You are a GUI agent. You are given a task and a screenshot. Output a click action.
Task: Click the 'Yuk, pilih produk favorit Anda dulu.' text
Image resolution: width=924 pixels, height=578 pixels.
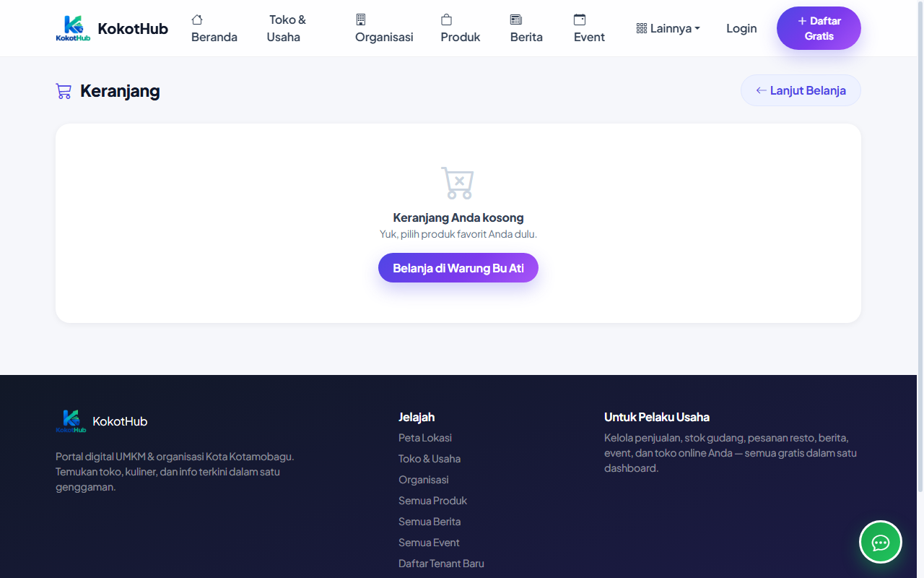[458, 234]
